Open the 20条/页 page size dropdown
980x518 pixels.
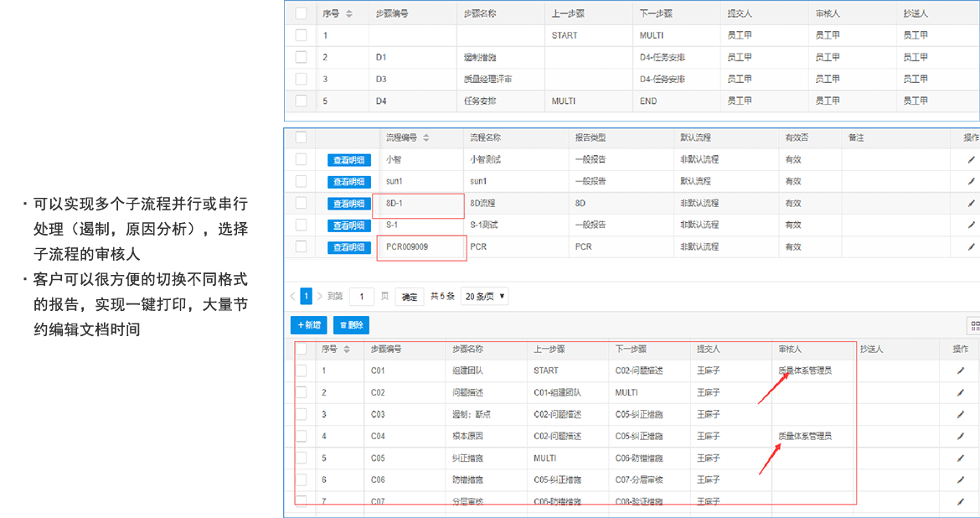pyautogui.click(x=484, y=296)
